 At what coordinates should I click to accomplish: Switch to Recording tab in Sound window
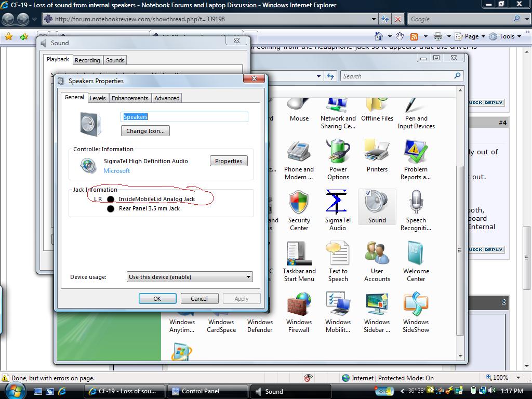87,60
